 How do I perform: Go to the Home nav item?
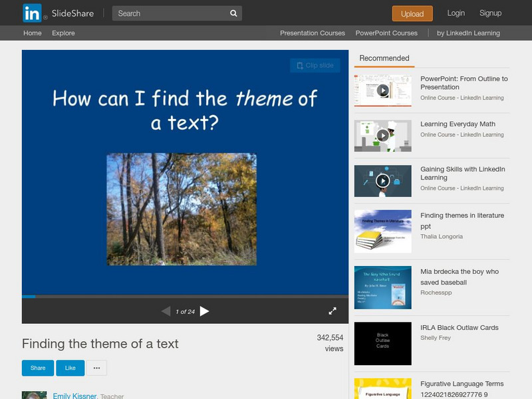[32, 33]
